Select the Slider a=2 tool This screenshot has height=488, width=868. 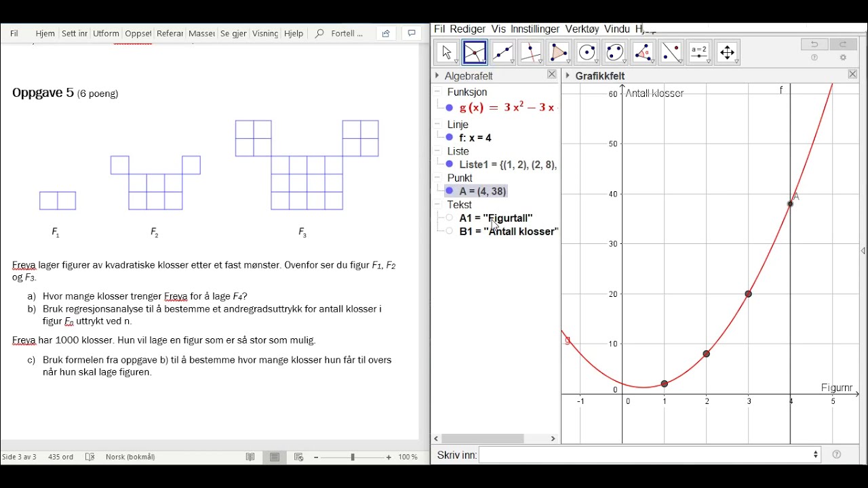pyautogui.click(x=699, y=52)
